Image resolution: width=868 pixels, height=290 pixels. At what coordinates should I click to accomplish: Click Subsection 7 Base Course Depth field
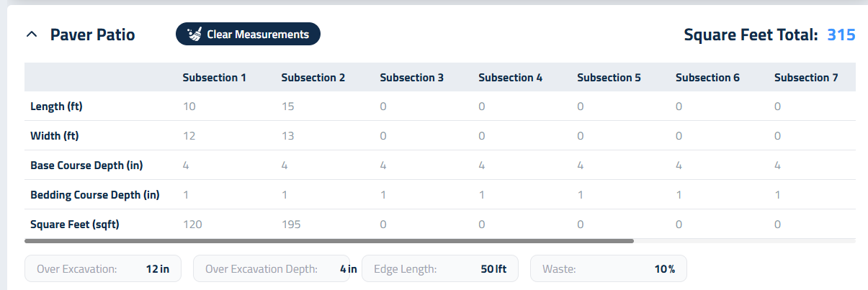click(777, 166)
